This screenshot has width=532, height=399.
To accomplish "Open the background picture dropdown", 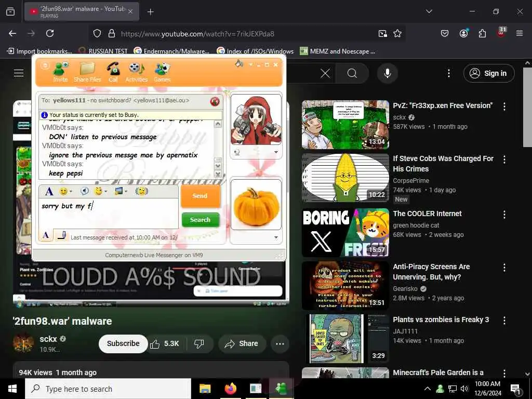I will tap(121, 191).
